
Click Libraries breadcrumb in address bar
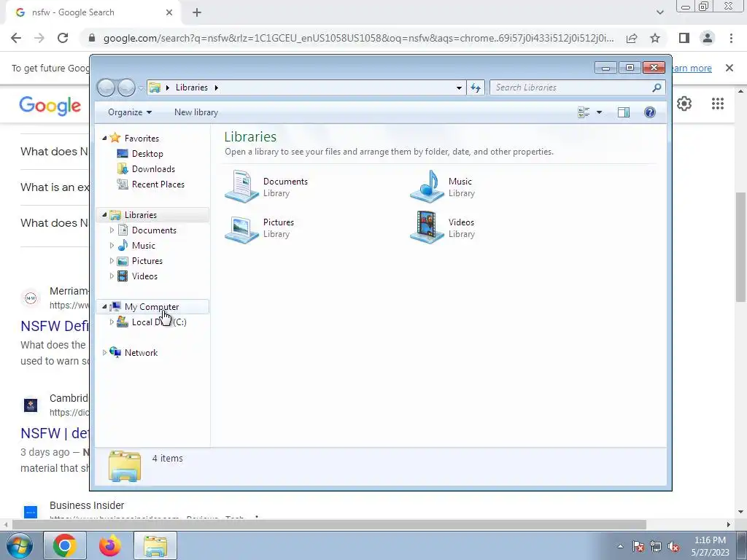(x=192, y=87)
